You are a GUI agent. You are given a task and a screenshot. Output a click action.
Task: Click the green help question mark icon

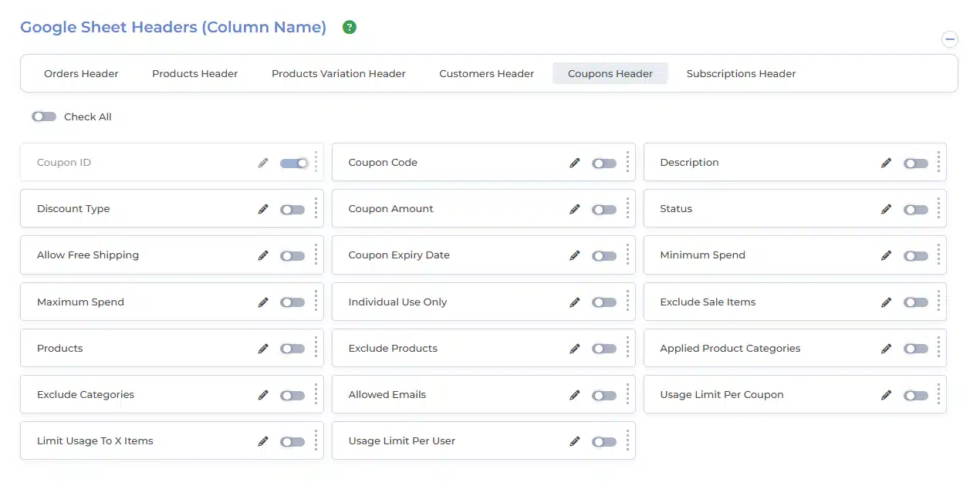click(x=350, y=28)
